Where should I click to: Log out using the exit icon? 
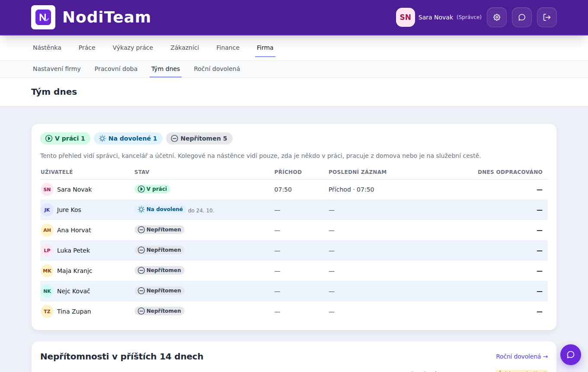point(547,17)
